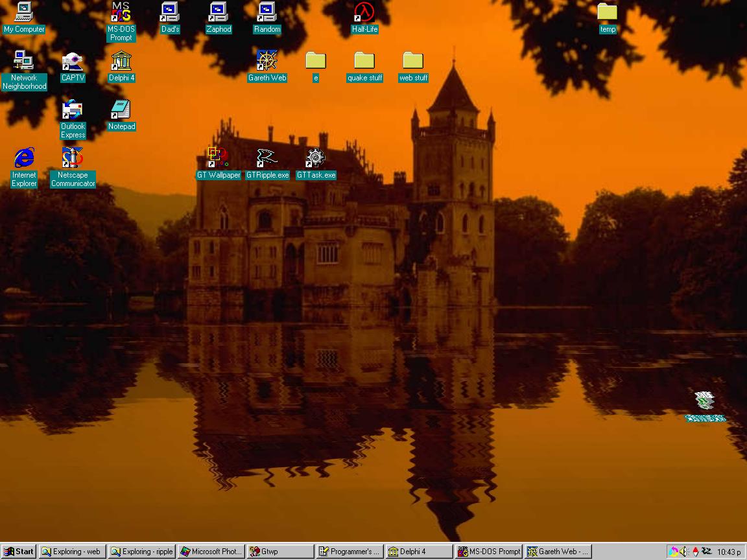Switch to Exploring - web taskbar button
Screen dimensions: 747x560
(x=72, y=552)
